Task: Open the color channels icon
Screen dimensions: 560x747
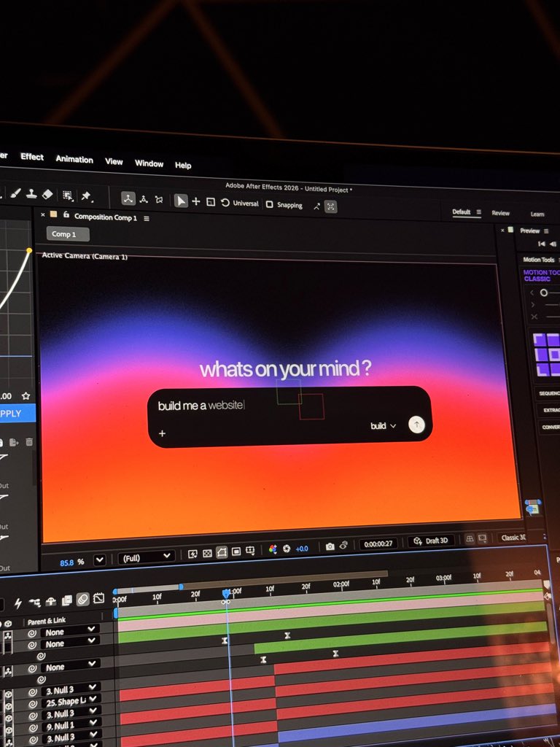Action: point(273,549)
